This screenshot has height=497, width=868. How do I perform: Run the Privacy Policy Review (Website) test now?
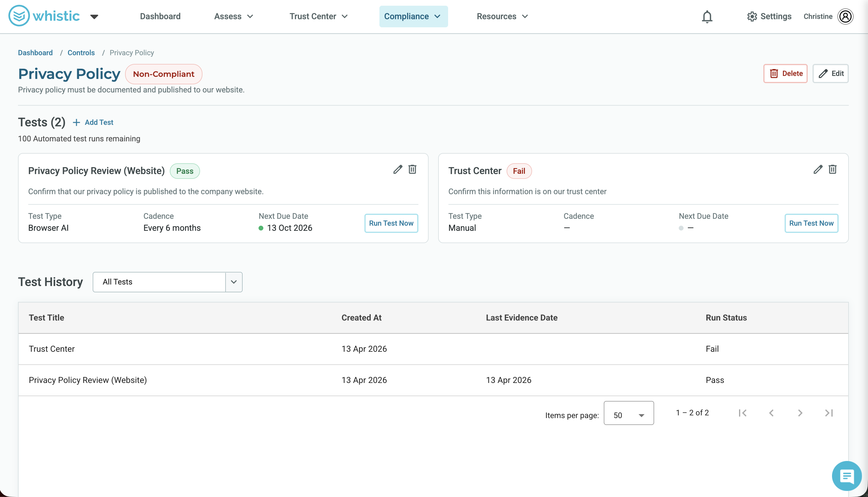(391, 223)
